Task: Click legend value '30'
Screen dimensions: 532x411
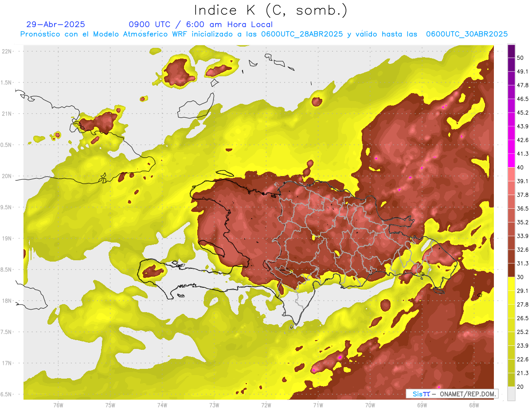Action: coord(521,277)
